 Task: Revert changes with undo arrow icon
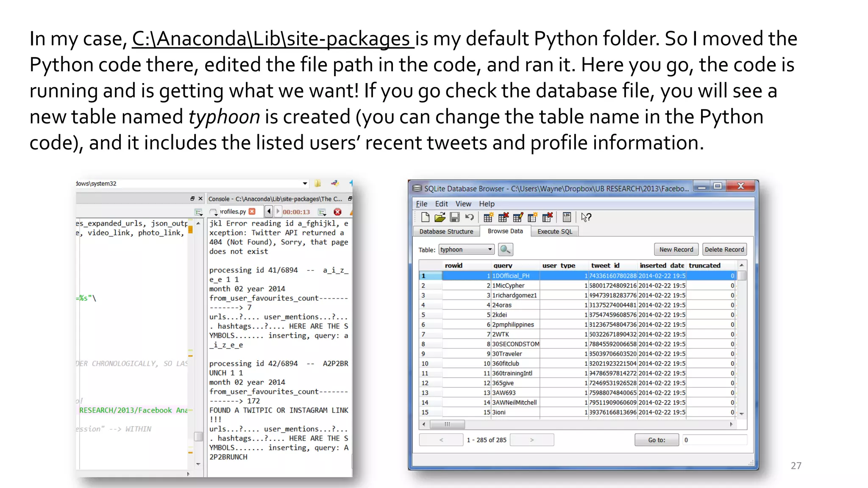tap(469, 217)
